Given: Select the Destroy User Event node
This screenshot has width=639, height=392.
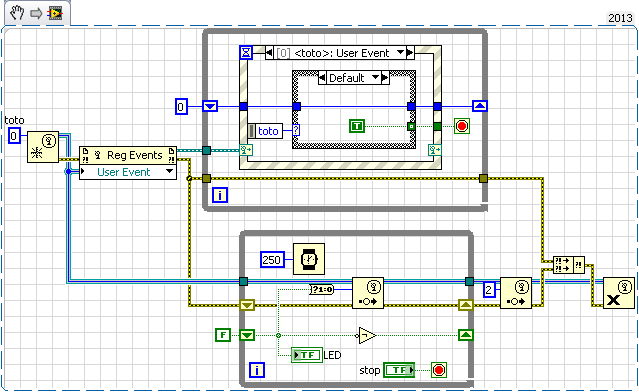Looking at the screenshot, I should click(619, 293).
